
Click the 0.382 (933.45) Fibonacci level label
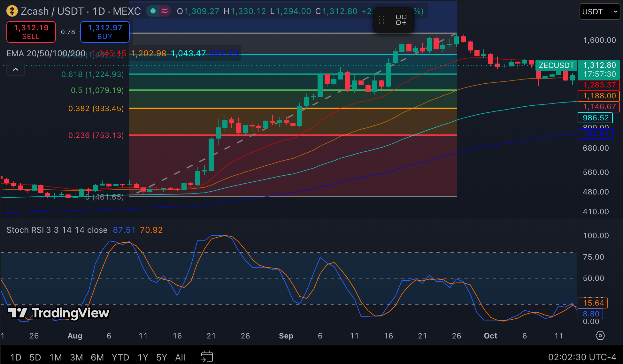[x=96, y=109]
